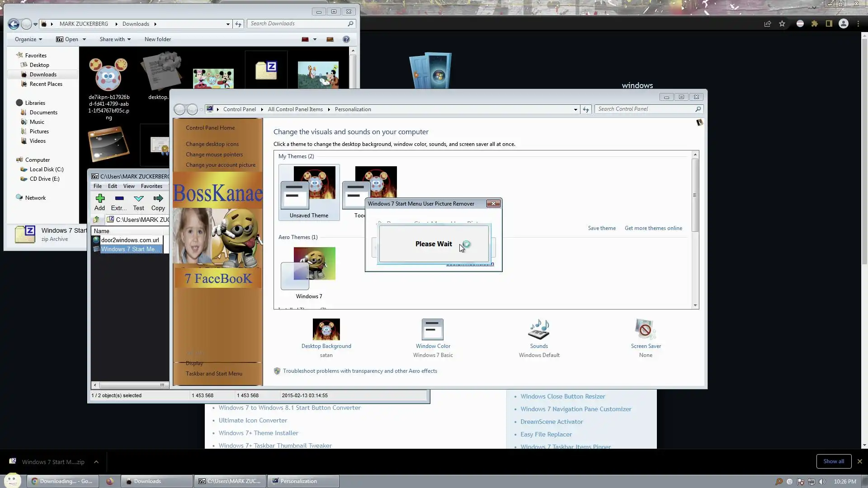Click the Search Control Panel field
Screen dimensions: 868x488
644,109
